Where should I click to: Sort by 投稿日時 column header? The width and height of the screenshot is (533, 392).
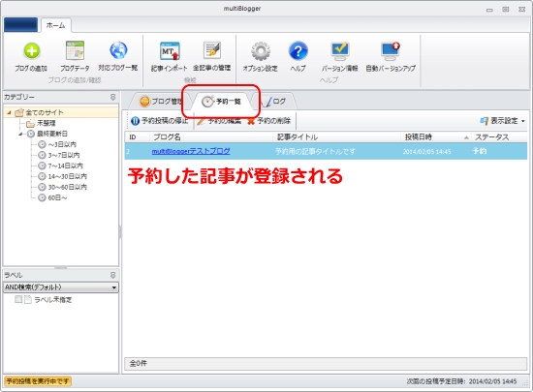(436, 137)
